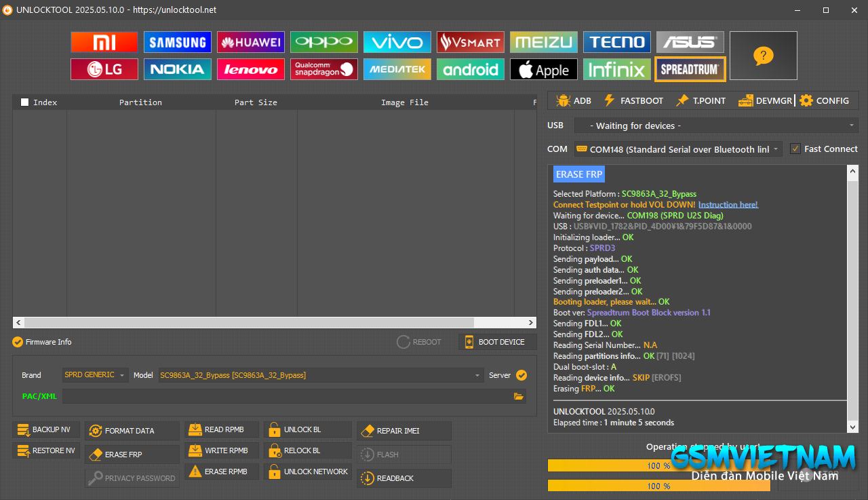Browse PAC/XML file with folder icon
The width and height of the screenshot is (868, 500).
519,396
